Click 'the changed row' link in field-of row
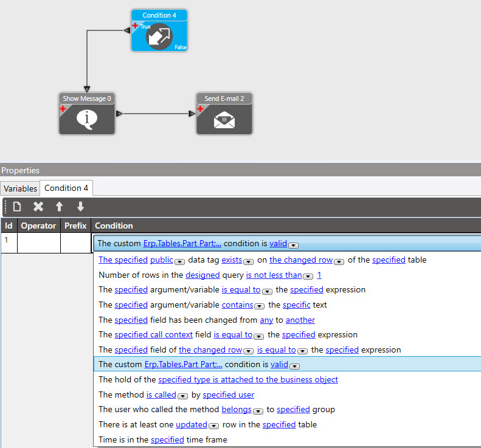This screenshot has height=448, width=481. click(210, 350)
